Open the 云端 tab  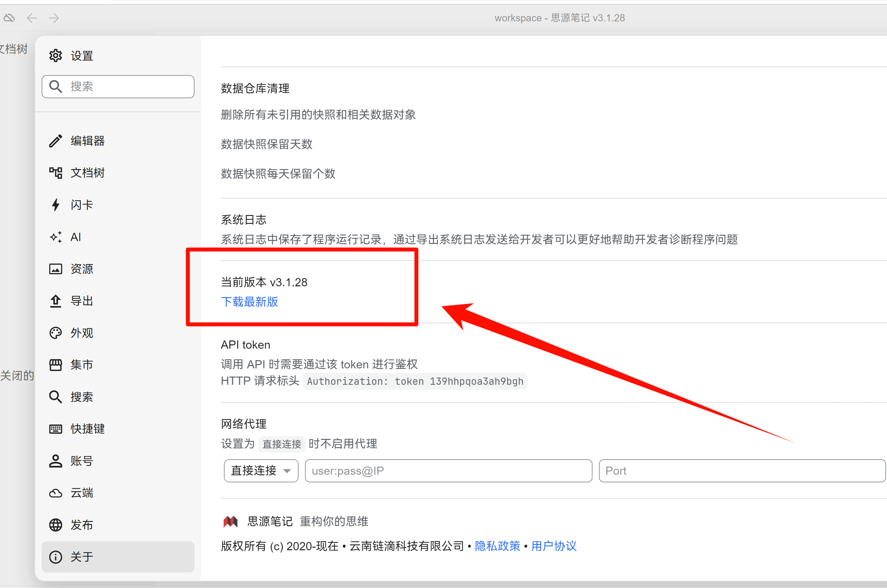pyautogui.click(x=118, y=493)
